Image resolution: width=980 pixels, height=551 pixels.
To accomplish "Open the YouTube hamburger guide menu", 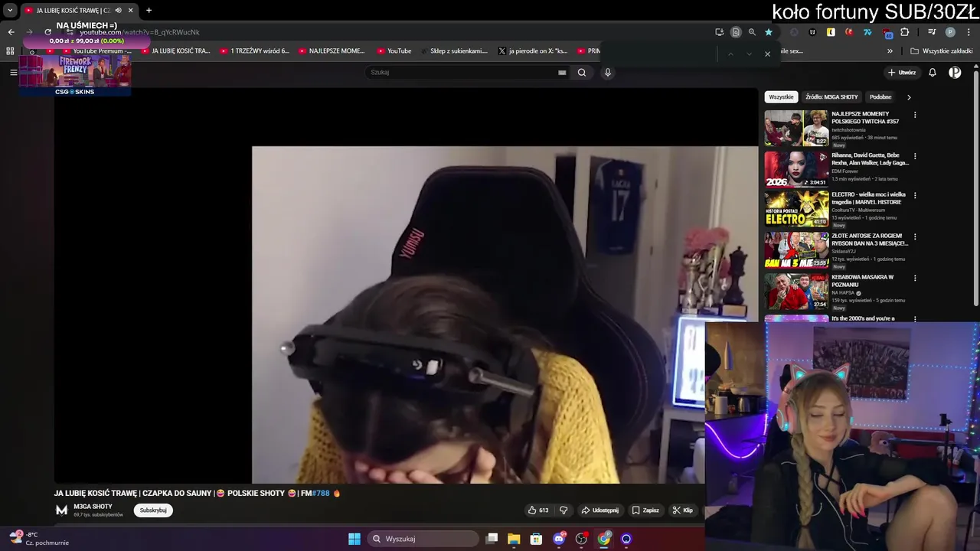I will (13, 73).
